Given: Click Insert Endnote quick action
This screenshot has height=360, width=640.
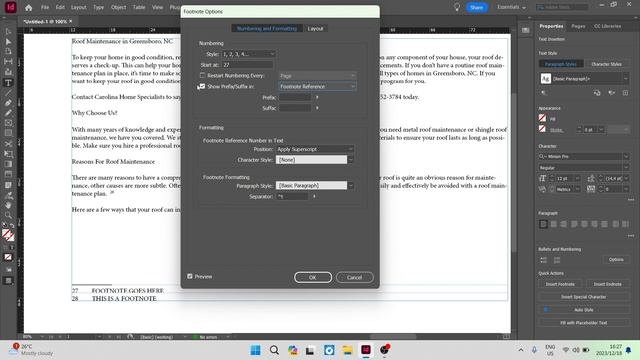Looking at the screenshot, I should click(607, 284).
